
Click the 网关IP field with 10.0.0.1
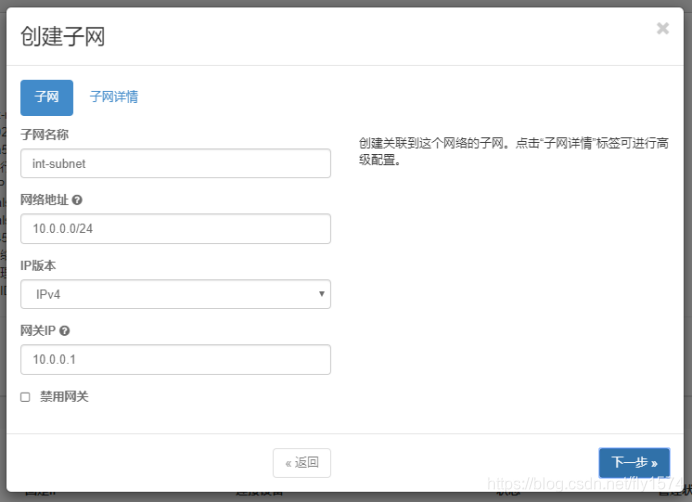coord(175,360)
